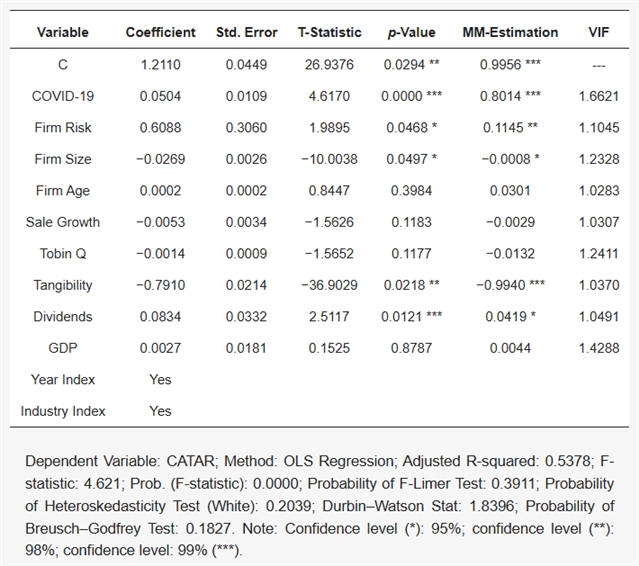Select the Firm Age VIF value 1.0283
Screen dimensions: 639x566
pyautogui.click(x=600, y=191)
